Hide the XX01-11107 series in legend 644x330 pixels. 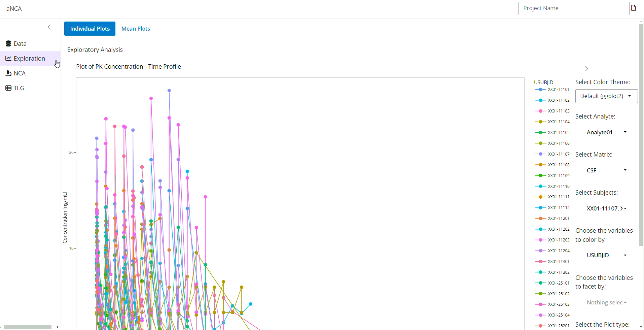click(552, 154)
